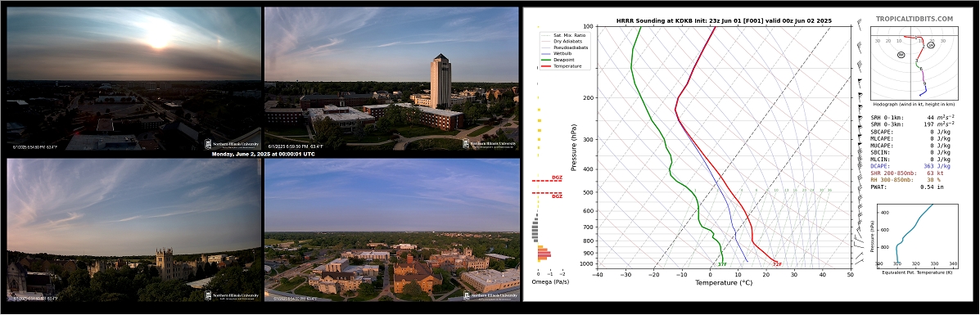
Task: Click the Northern Illinois University logo on tower webcam
Action: pyautogui.click(x=490, y=144)
